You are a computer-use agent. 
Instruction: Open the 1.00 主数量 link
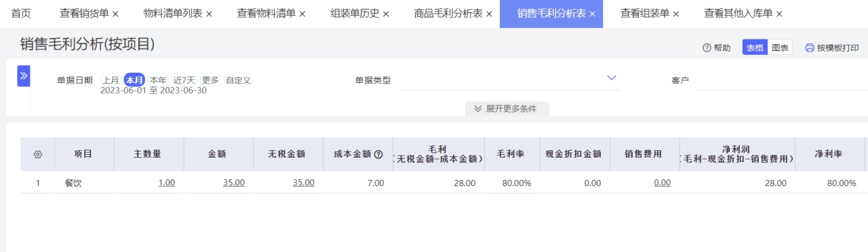point(167,183)
